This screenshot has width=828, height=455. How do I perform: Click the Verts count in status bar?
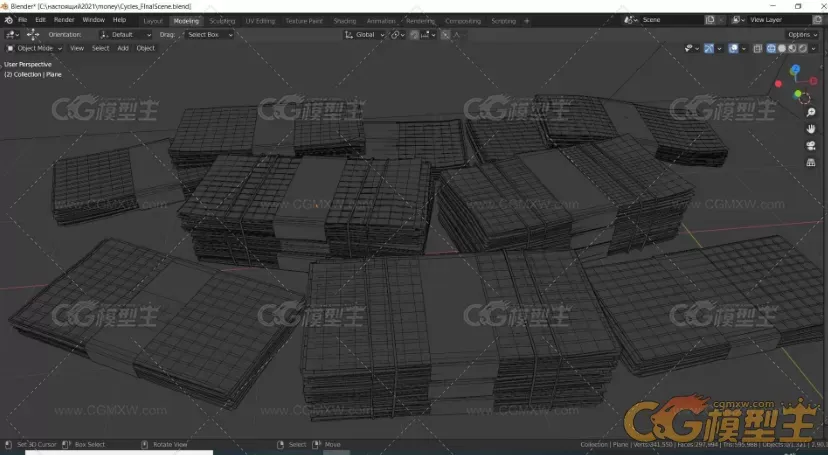point(653,444)
